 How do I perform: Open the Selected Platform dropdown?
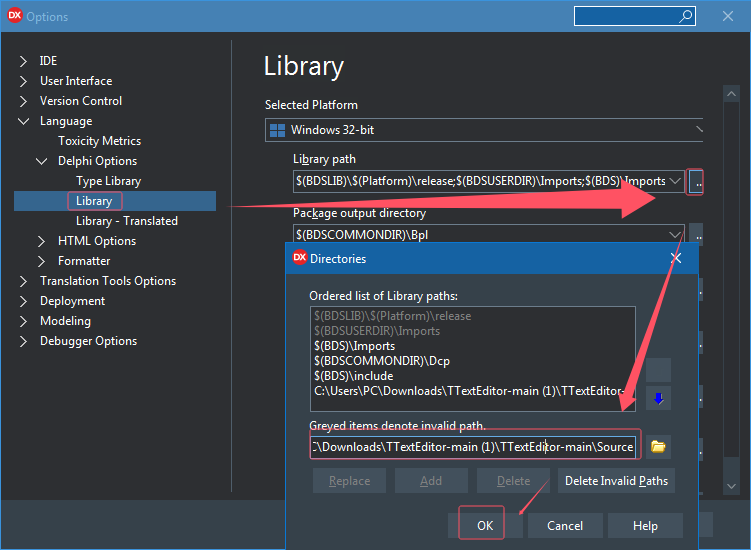tap(699, 130)
